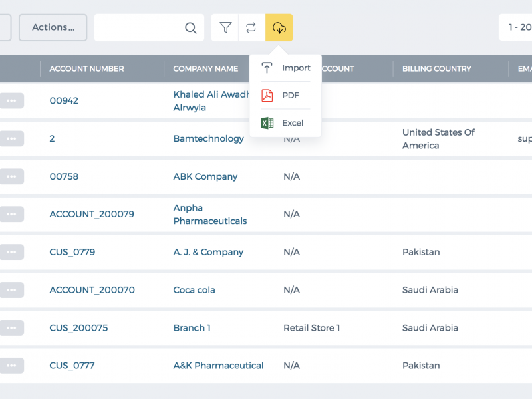Open the filter funnel icon

(x=225, y=27)
